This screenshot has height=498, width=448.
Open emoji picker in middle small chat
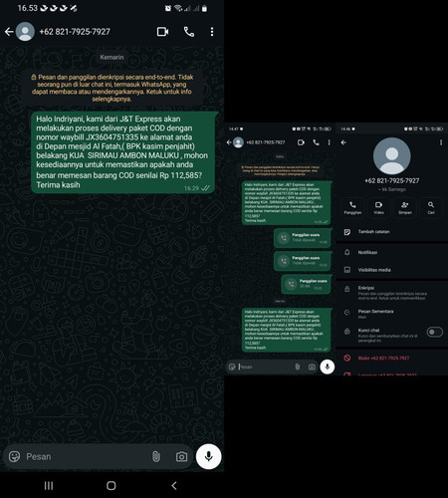tap(232, 367)
